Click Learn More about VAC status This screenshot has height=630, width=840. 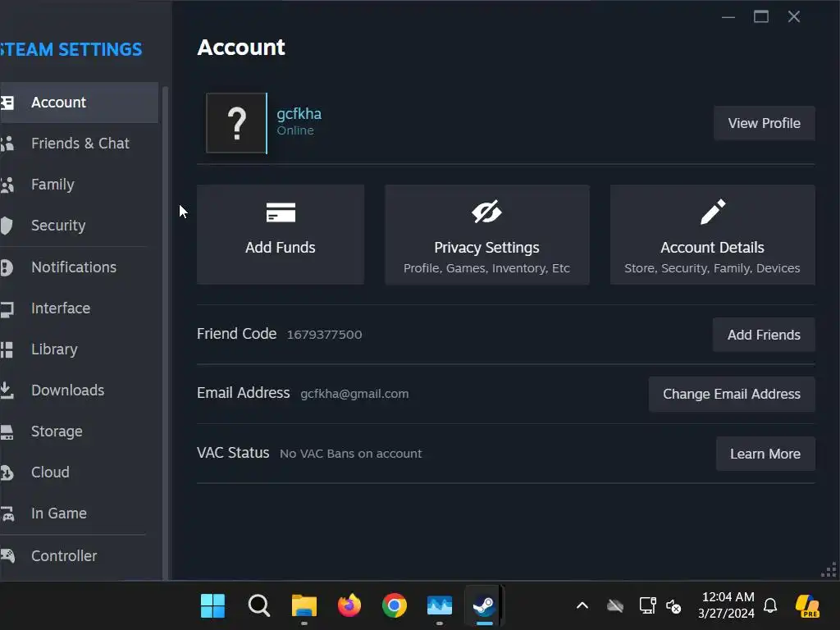coord(765,454)
